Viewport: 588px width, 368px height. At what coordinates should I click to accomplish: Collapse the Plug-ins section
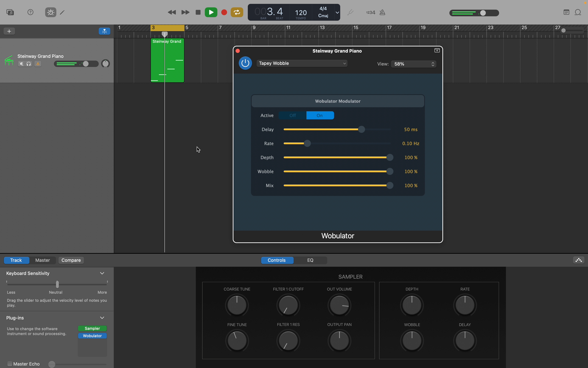[102, 318]
